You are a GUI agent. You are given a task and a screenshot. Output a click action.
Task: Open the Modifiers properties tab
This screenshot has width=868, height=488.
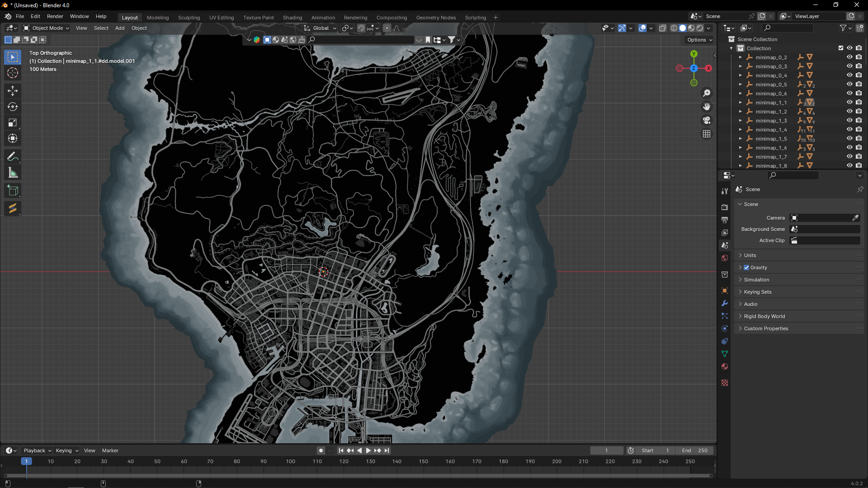click(725, 303)
